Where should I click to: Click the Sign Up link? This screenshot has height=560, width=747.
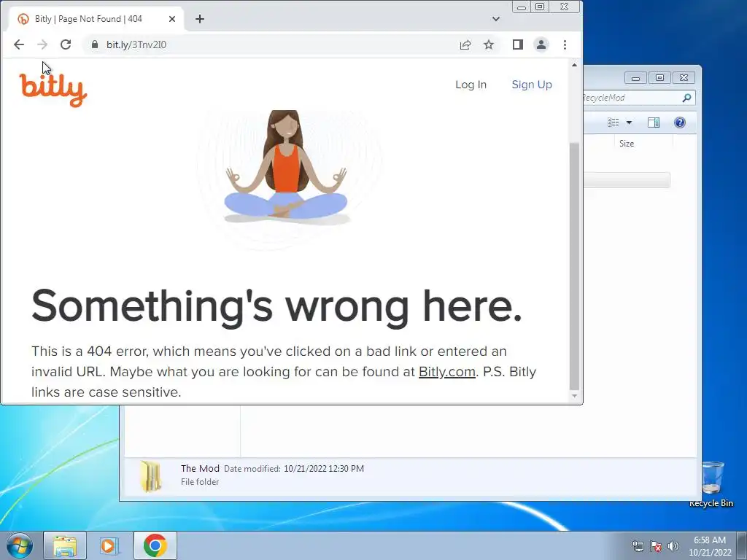tap(532, 85)
